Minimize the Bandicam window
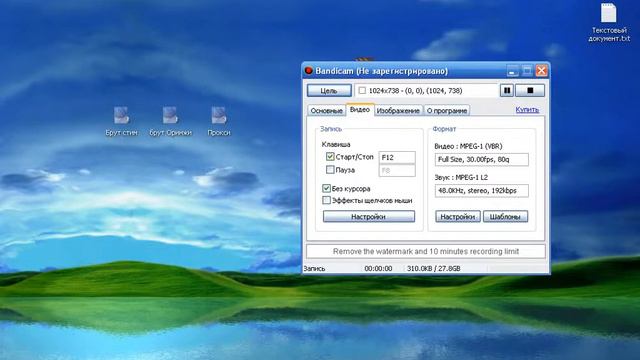 512,71
